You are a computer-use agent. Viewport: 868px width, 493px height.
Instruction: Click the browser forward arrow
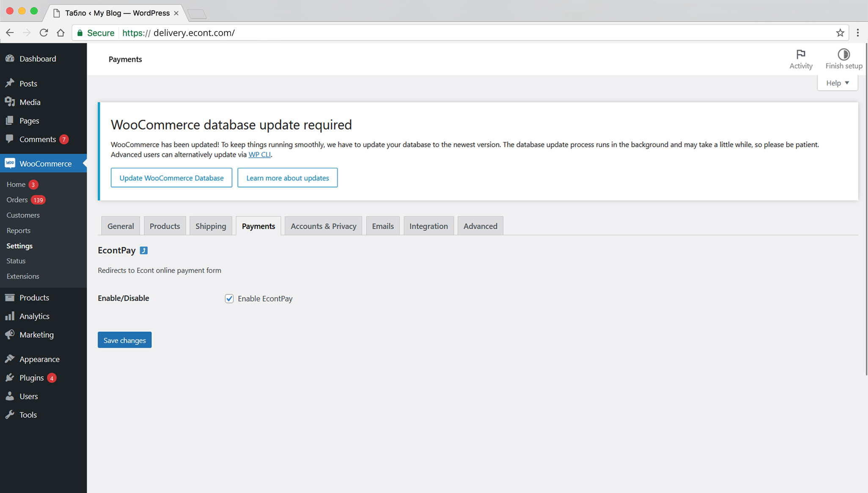click(x=27, y=33)
